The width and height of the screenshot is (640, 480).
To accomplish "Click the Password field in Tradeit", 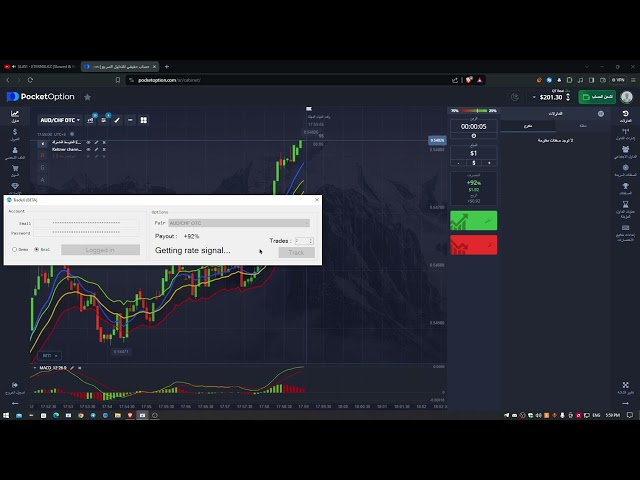I will pyautogui.click(x=86, y=233).
